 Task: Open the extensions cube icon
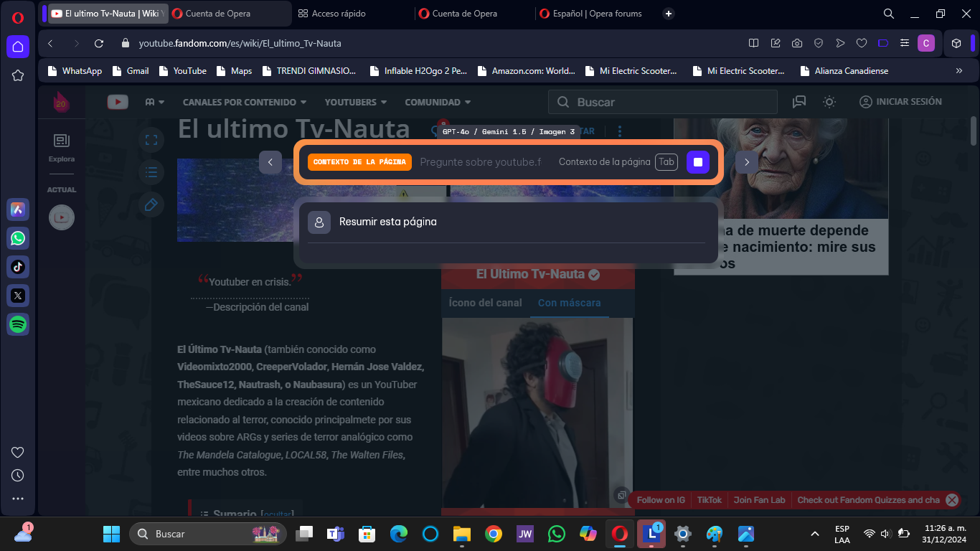pyautogui.click(x=956, y=43)
